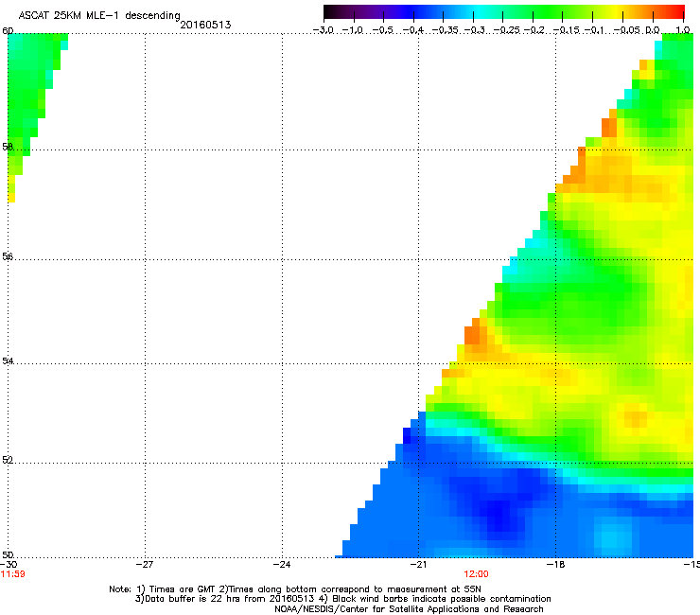The height and width of the screenshot is (615, 700).
Task: Click the cyan section of the colorbar
Action: coord(480,11)
